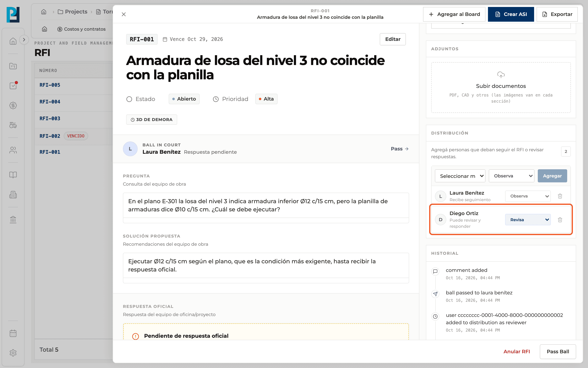Change Laura Benítez's Observa role dropdown
This screenshot has height=368, width=588.
528,196
